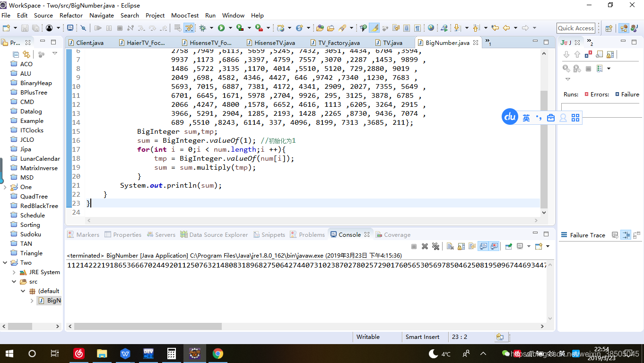Image resolution: width=644 pixels, height=363 pixels.
Task: Click the Quick Access search field
Action: [576, 28]
